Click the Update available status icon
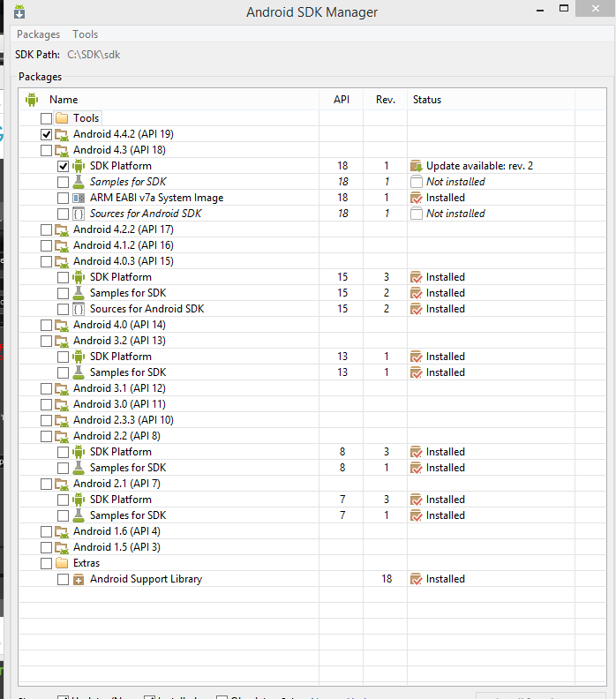The width and height of the screenshot is (616, 699). 416,166
